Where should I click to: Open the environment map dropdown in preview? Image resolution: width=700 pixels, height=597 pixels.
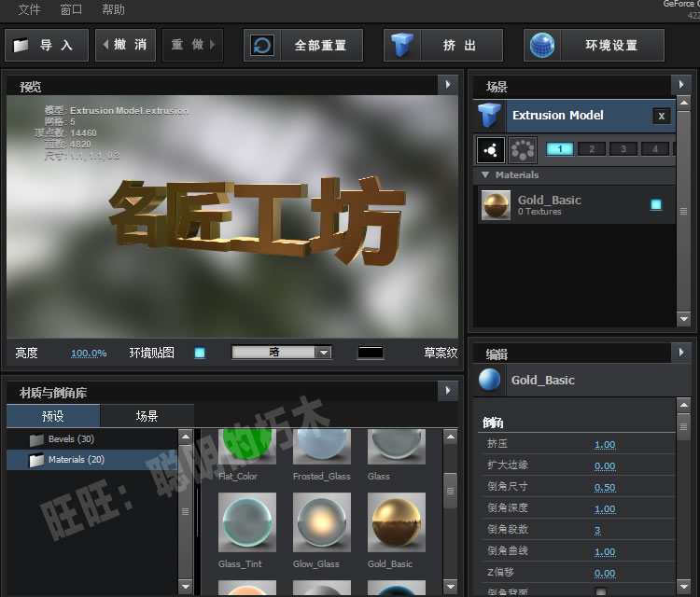pos(282,353)
